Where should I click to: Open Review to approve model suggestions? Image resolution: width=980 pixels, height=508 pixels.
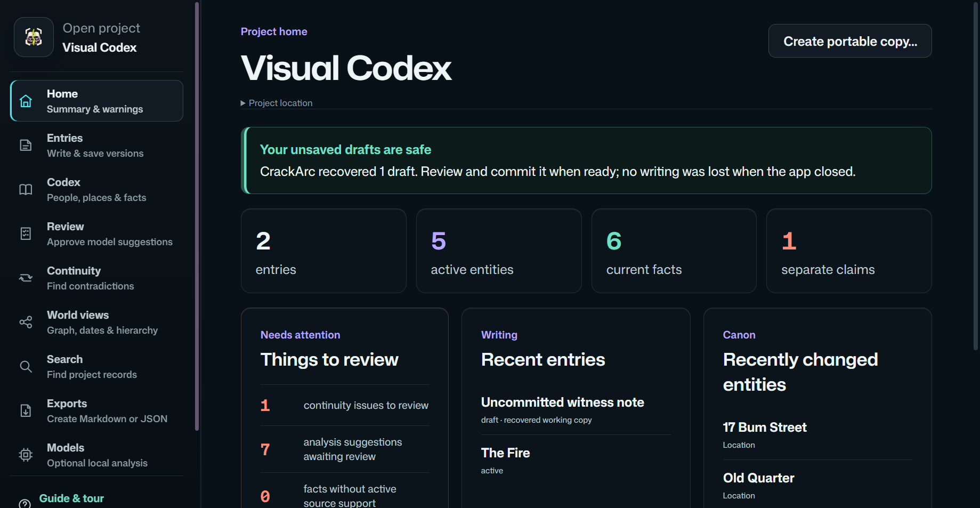(x=96, y=234)
